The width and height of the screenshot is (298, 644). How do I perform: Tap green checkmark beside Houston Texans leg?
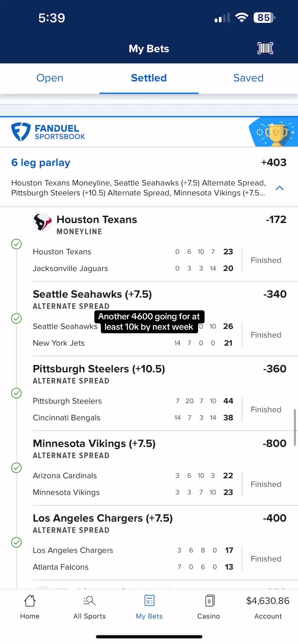[16, 244]
